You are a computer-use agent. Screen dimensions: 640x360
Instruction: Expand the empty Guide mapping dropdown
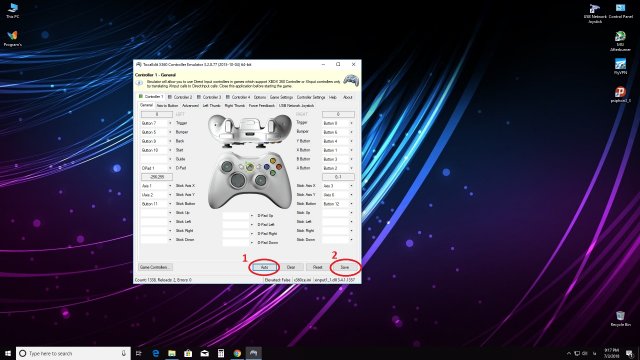[170, 159]
